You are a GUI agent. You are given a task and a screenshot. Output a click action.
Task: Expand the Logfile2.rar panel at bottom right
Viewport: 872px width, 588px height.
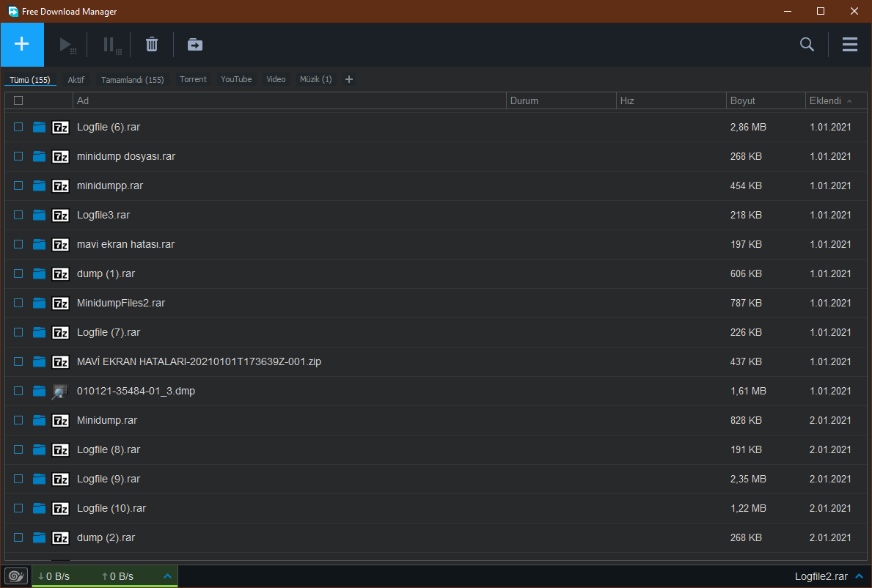coord(860,576)
